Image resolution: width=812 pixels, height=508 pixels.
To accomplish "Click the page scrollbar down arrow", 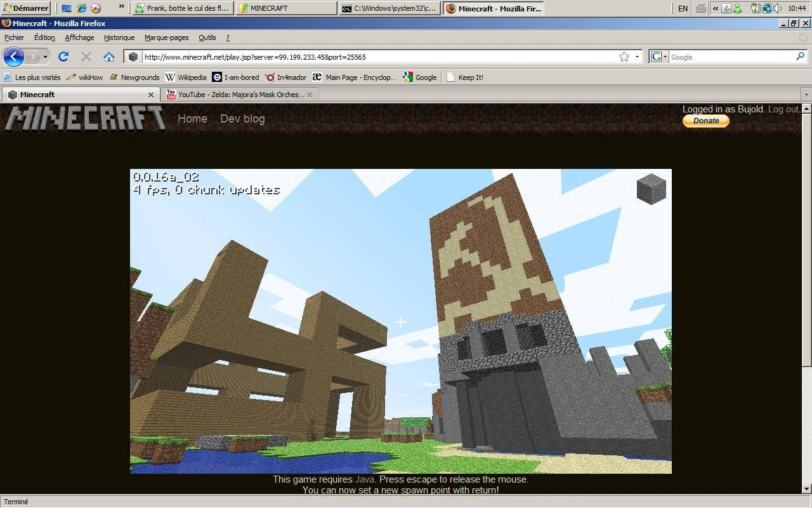I will (x=806, y=489).
